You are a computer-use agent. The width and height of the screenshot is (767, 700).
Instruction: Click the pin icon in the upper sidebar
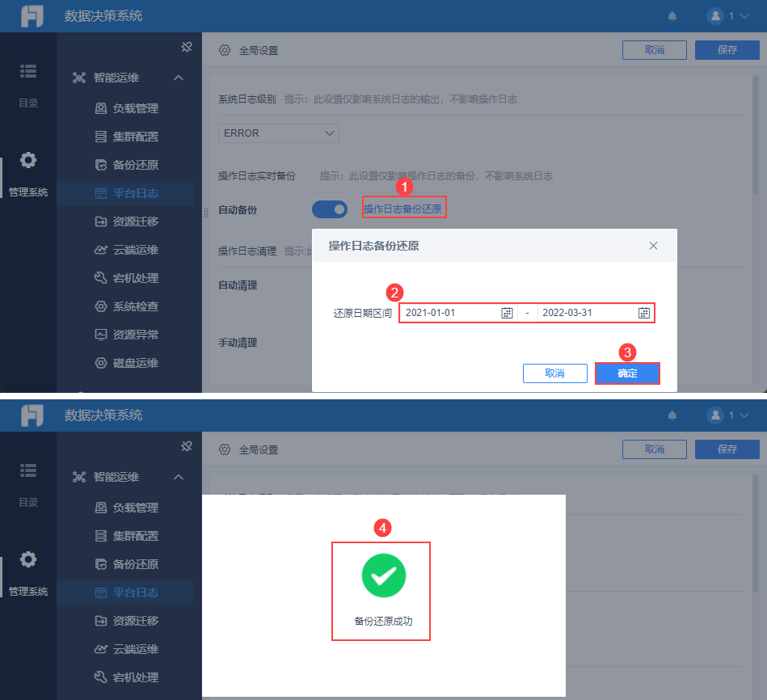coord(187,47)
